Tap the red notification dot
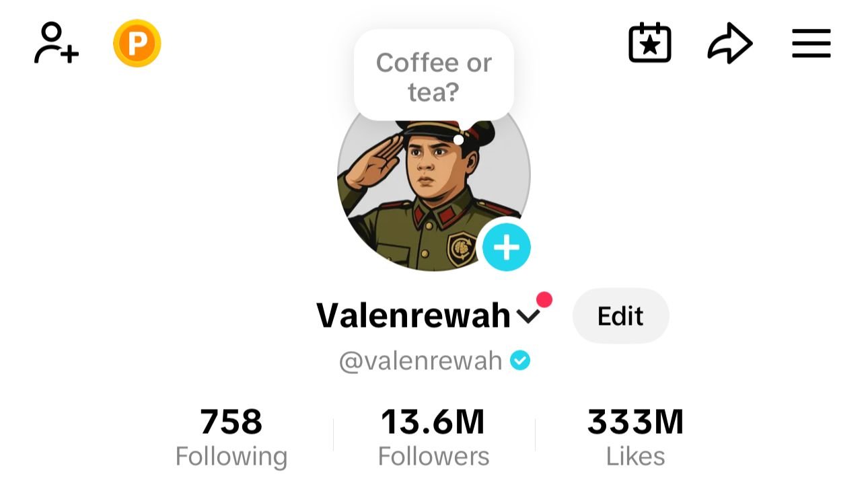 tap(544, 299)
